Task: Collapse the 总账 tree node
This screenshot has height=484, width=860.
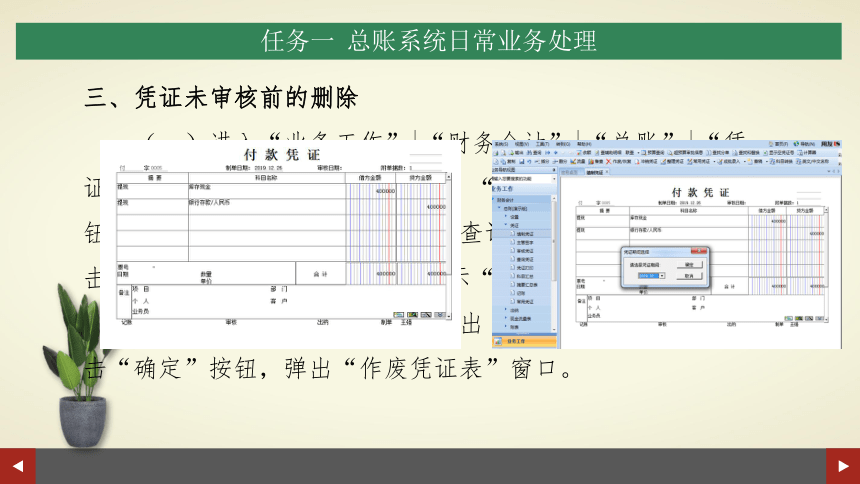Action: [499, 207]
